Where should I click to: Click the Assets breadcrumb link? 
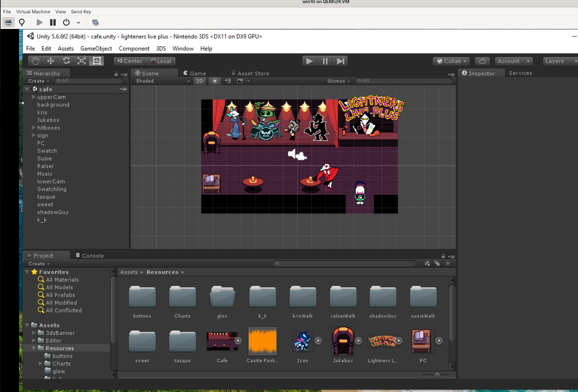point(129,272)
